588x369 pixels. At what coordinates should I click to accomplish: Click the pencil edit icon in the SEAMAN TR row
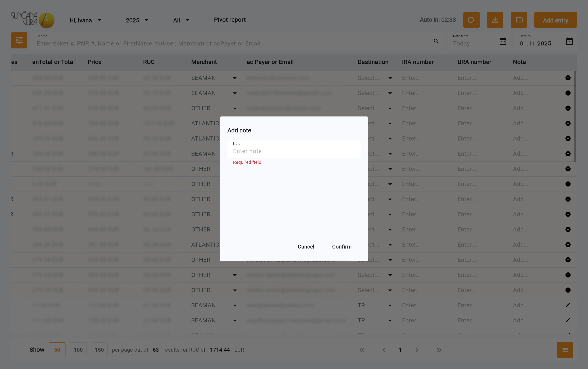click(x=568, y=305)
